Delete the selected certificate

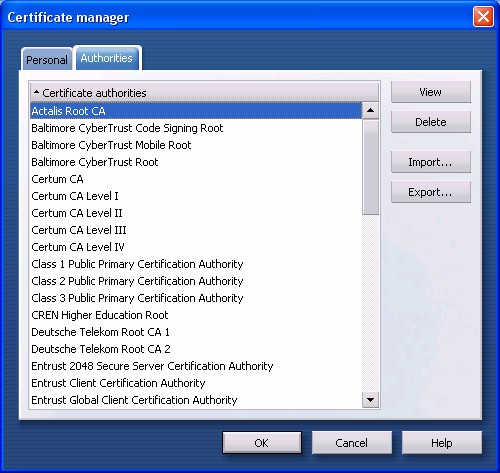[431, 122]
